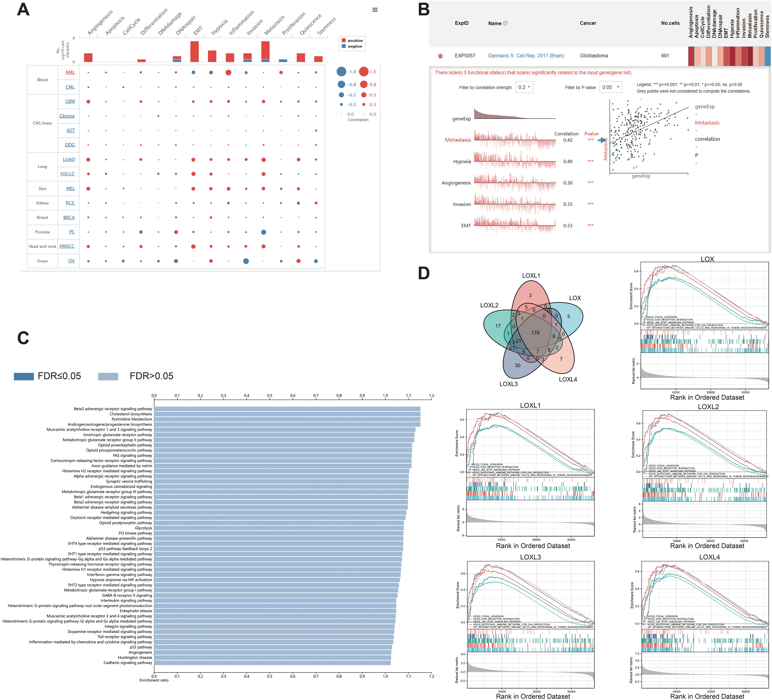Screen dimensions: 772x700
Task: Click the LOXL4 enrichment plot title
Action: click(x=709, y=557)
